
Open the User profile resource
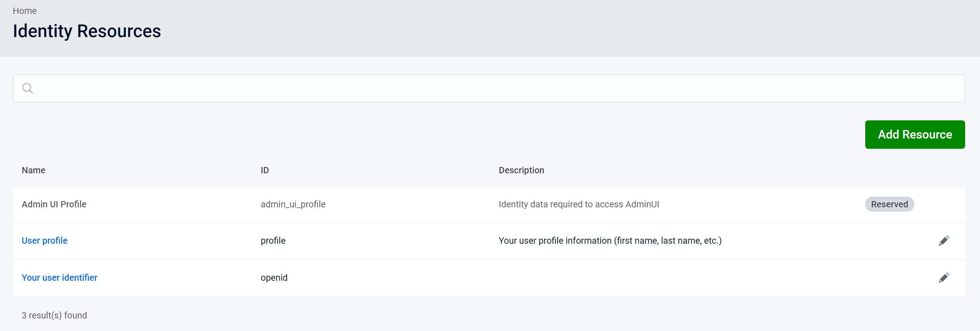(x=44, y=240)
